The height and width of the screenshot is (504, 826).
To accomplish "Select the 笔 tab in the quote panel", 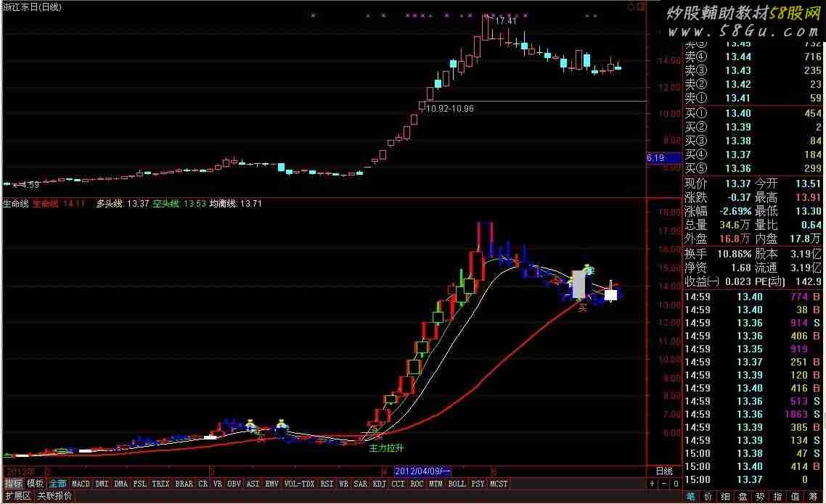I will click(690, 496).
